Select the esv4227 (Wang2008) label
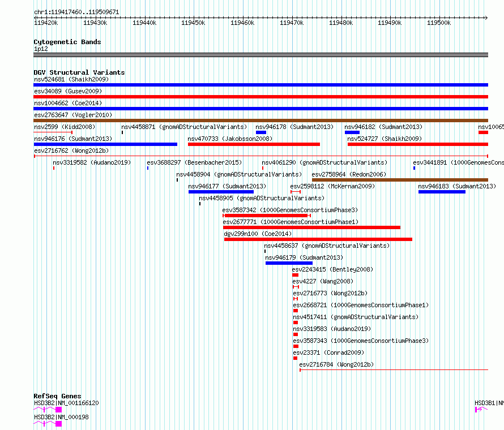Screen dimensions: 504x430 (323, 281)
